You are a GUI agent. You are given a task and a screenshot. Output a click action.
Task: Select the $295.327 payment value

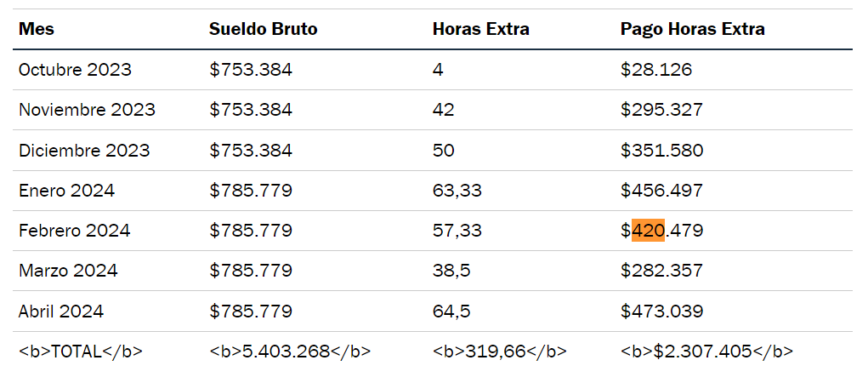[x=661, y=110]
